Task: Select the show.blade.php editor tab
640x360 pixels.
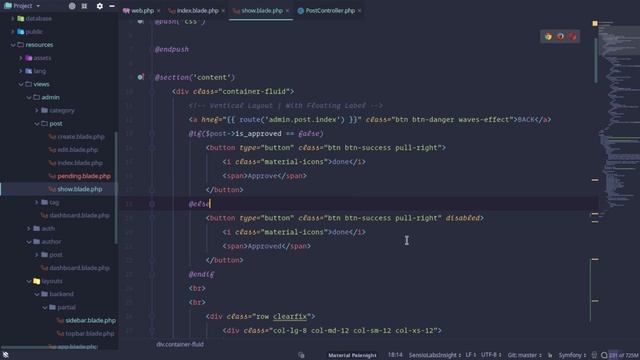Action: click(x=262, y=11)
